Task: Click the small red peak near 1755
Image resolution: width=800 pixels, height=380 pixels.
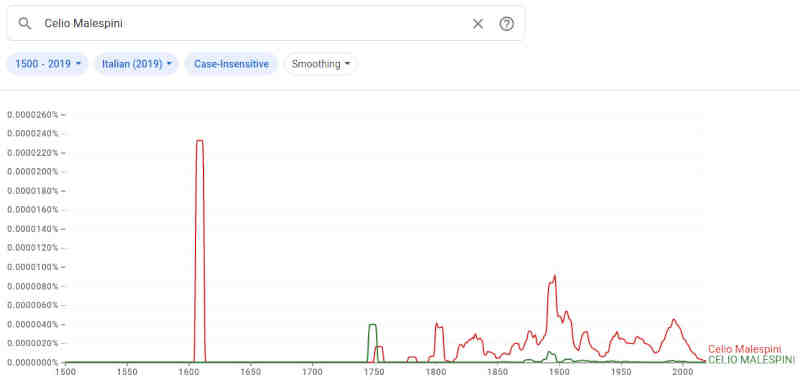Action: pyautogui.click(x=379, y=347)
